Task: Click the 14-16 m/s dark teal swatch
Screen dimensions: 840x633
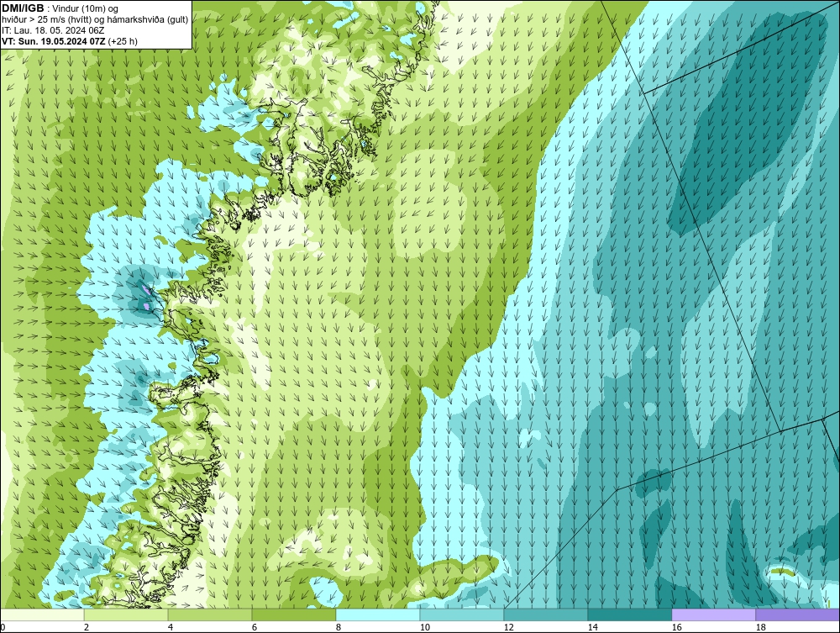Action: click(x=629, y=615)
